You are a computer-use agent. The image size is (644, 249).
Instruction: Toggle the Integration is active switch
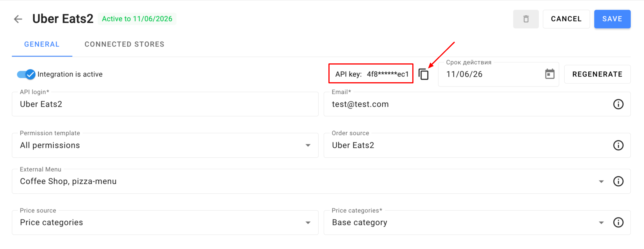pyautogui.click(x=26, y=74)
